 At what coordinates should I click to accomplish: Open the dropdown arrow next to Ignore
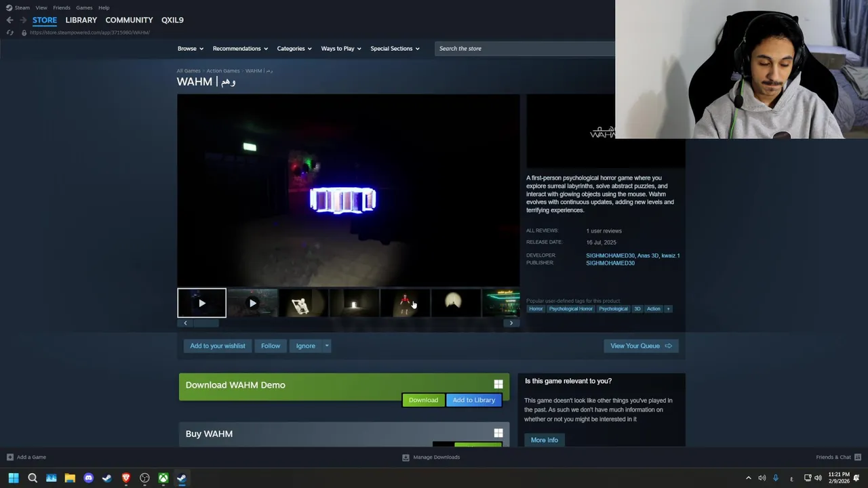tap(326, 346)
